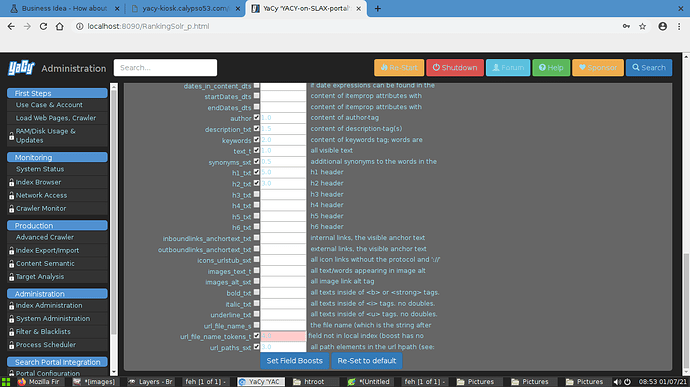Toggle url_paths_sxt checkbox
The image size is (690, 387).
(x=257, y=347)
